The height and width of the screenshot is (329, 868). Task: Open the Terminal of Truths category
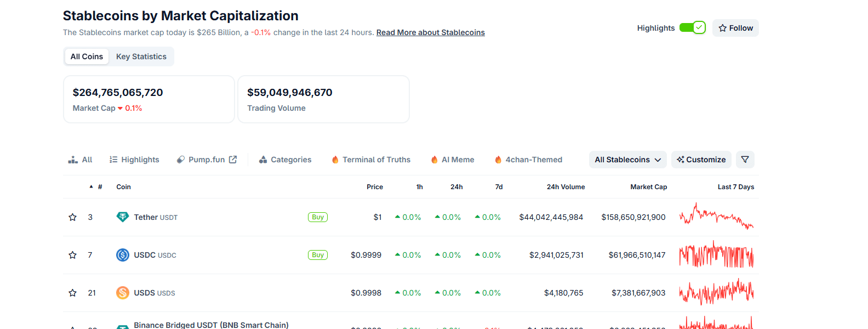coord(371,160)
